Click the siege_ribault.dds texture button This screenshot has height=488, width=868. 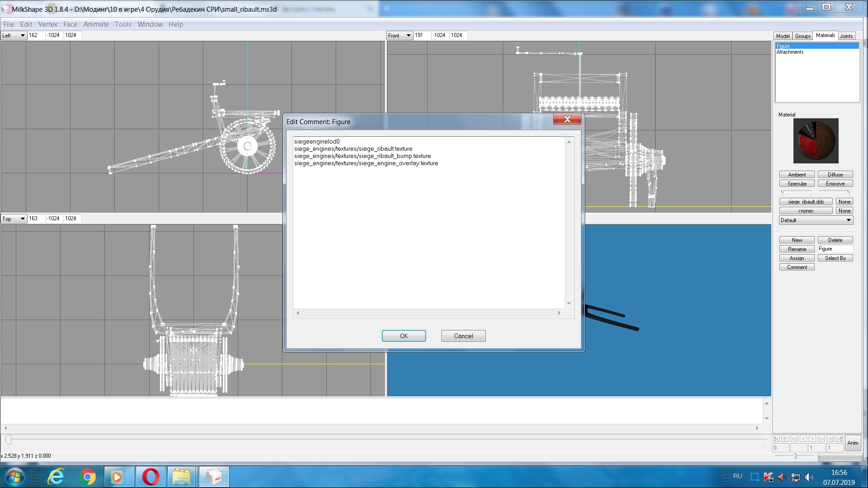(806, 202)
